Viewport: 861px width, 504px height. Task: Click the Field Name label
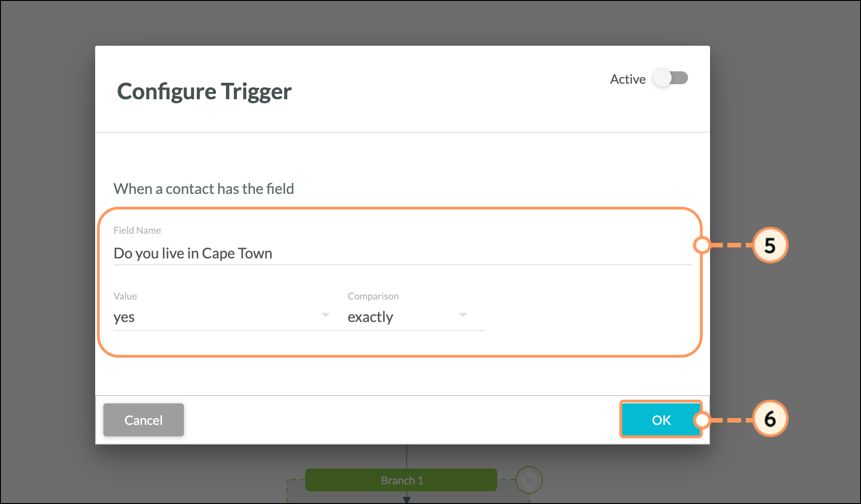coord(137,230)
